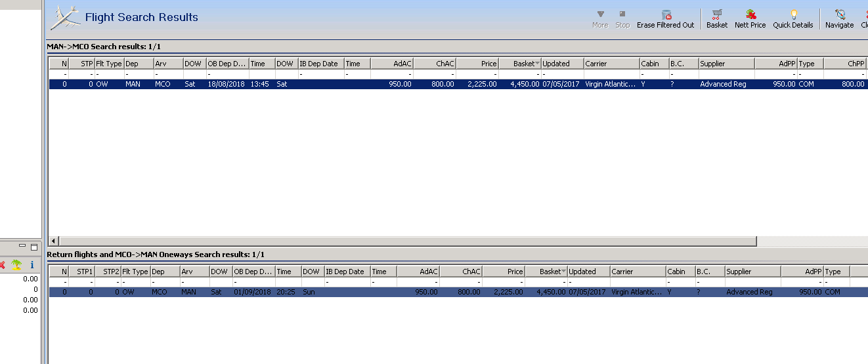Click the blue info icon in left panel
This screenshot has height=364, width=868.
(32, 265)
